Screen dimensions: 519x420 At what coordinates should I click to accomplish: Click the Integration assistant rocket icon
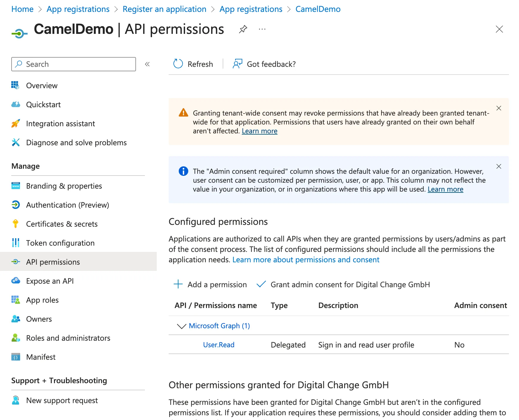[x=15, y=123]
